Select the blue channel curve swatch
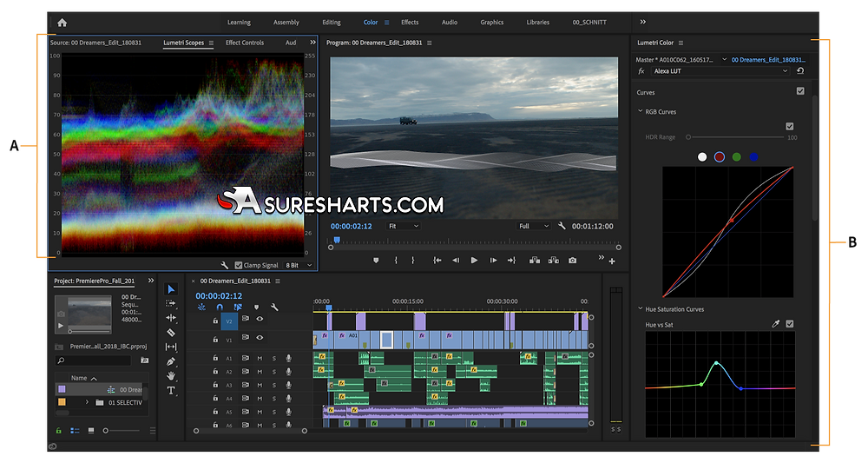Image resolution: width=868 pixels, height=463 pixels. (753, 157)
